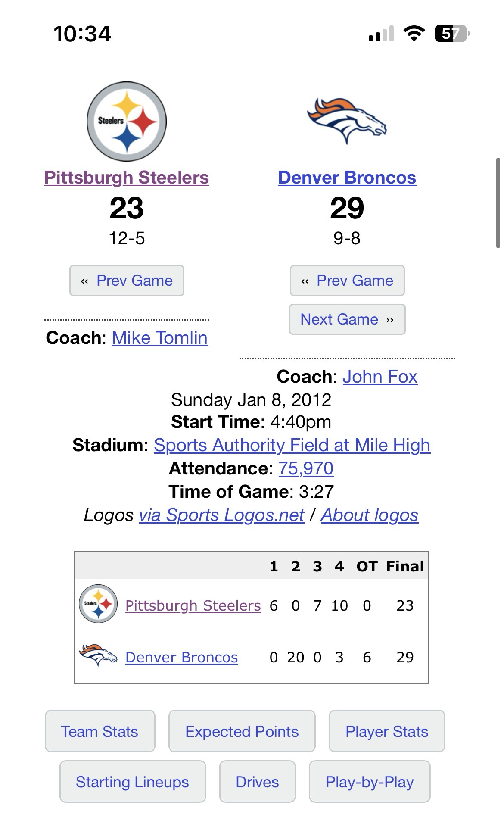Click the page scrollbar on the right edge

pyautogui.click(x=498, y=203)
